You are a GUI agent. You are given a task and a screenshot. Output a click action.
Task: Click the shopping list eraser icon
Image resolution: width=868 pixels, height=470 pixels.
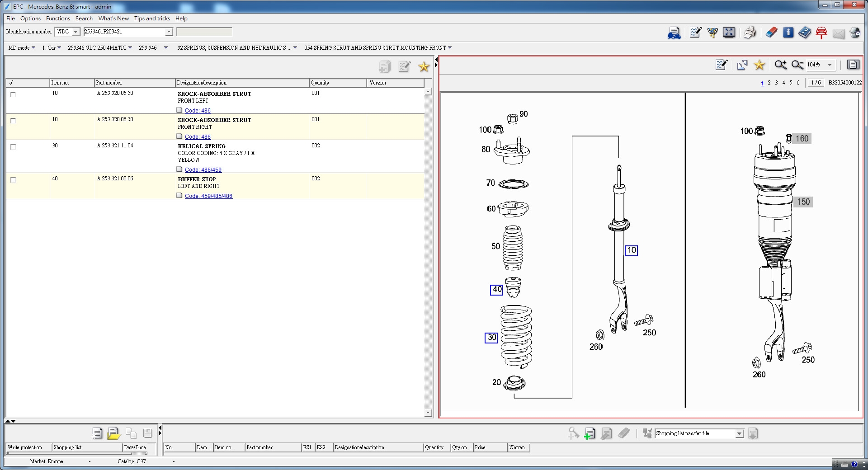pyautogui.click(x=624, y=433)
